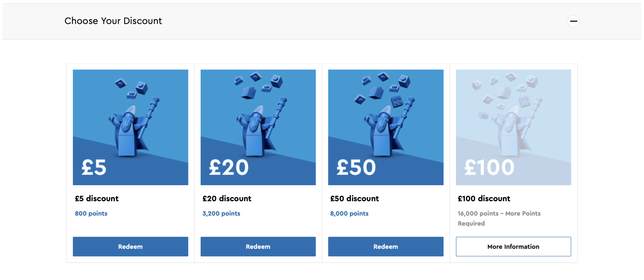Click the large £50 amount on the third card

(x=356, y=167)
